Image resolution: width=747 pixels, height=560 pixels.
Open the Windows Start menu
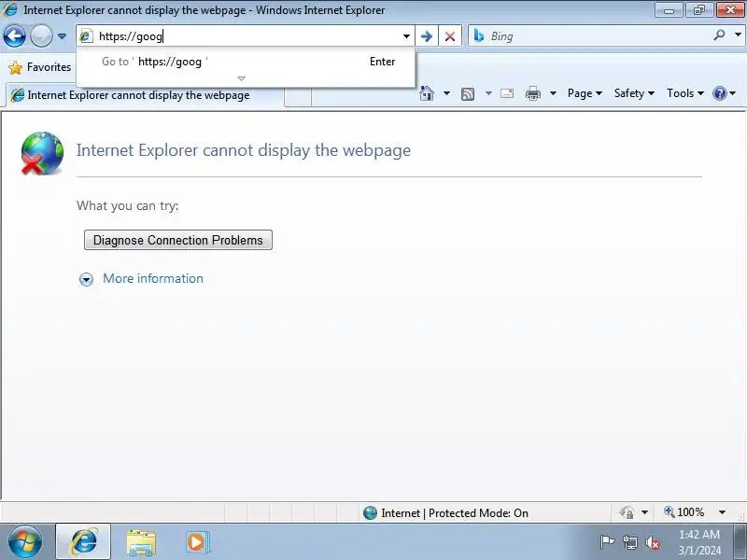25,541
